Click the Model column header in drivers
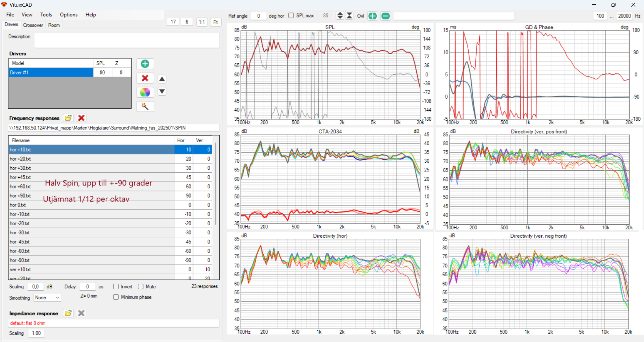The image size is (644, 342). 51,63
